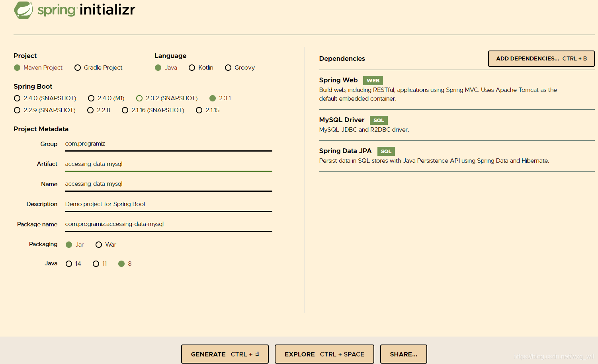Select Jar packaging option
The height and width of the screenshot is (364, 598).
pos(69,245)
